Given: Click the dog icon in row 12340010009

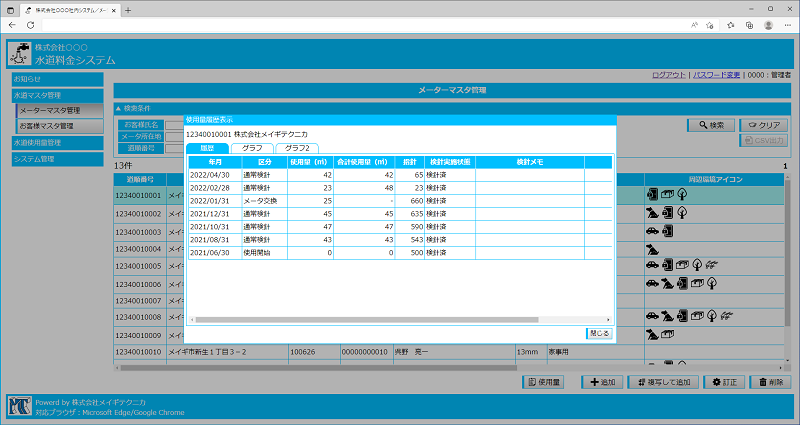Looking at the screenshot, I should click(x=652, y=335).
